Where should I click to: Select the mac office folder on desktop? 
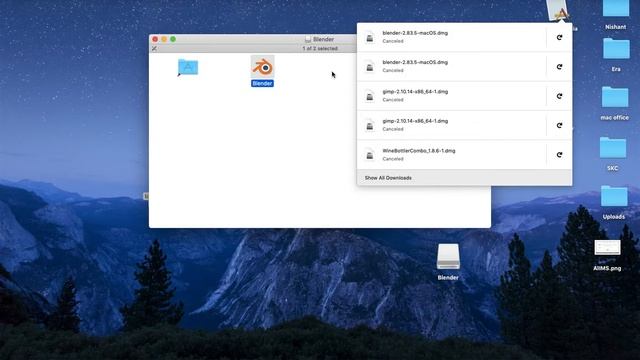pyautogui.click(x=615, y=97)
